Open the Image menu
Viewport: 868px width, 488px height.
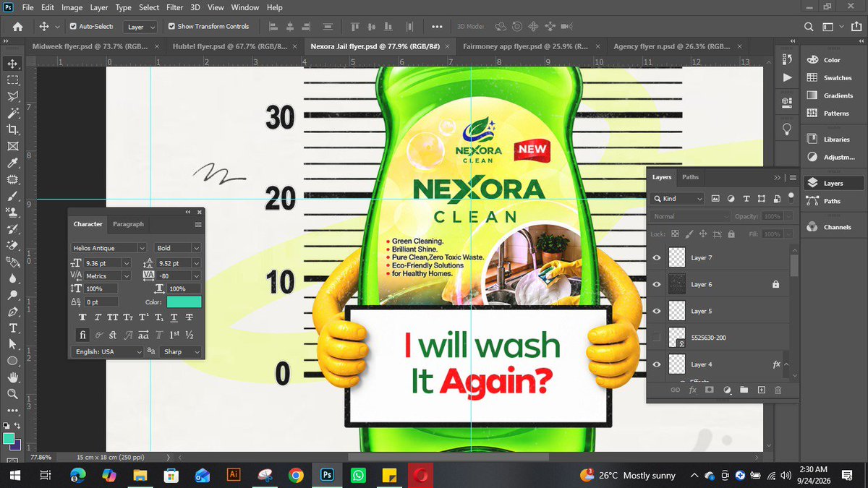coord(72,7)
